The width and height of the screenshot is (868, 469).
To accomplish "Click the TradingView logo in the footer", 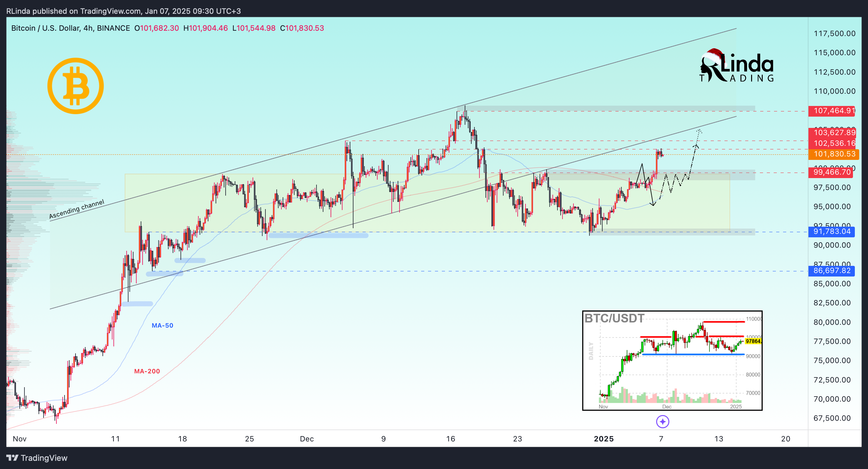I will (37, 457).
